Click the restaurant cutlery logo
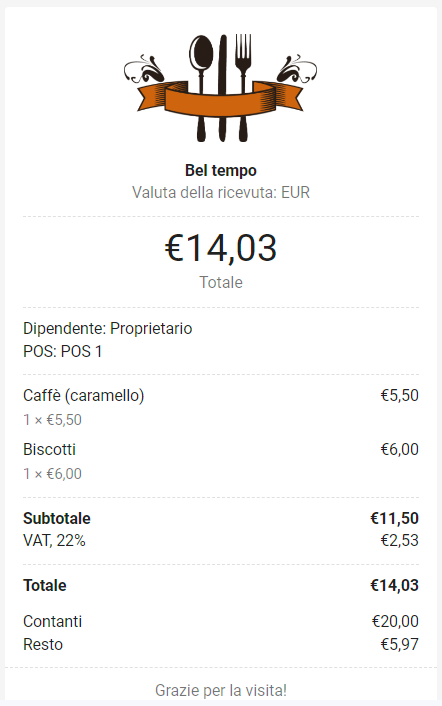The image size is (442, 706). pyautogui.click(x=221, y=88)
